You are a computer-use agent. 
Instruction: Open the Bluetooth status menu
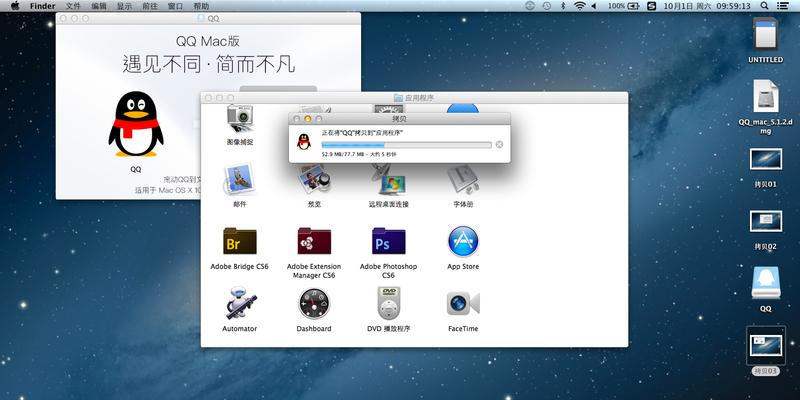point(563,6)
